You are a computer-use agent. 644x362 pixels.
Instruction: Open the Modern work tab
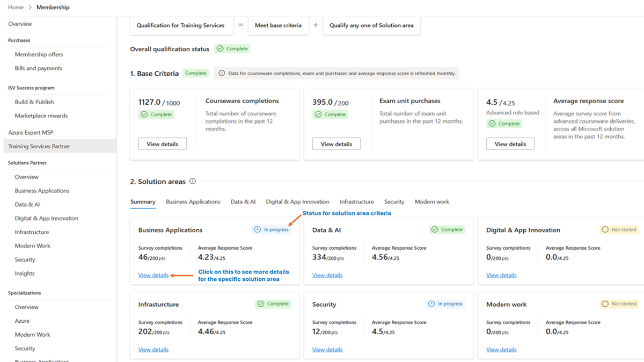432,202
